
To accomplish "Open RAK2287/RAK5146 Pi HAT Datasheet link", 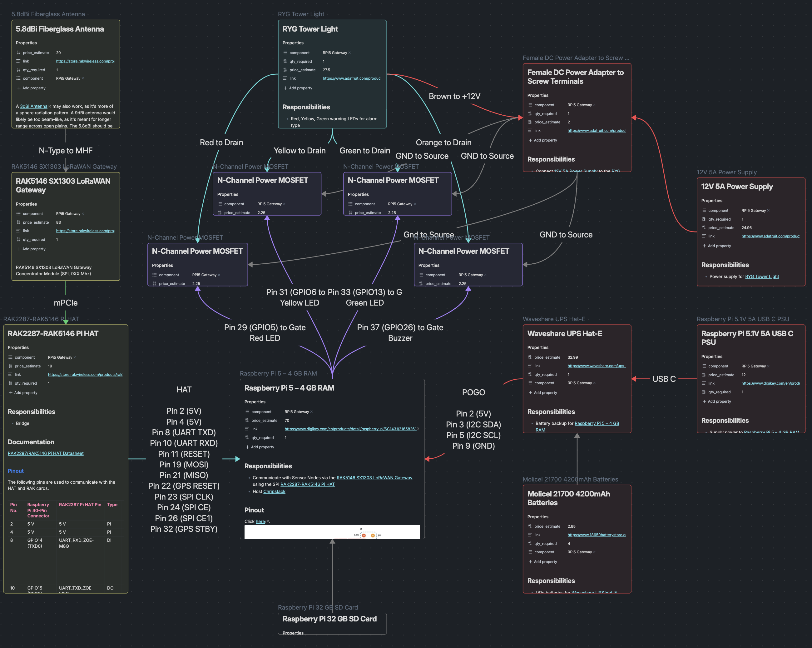I will 46,453.
